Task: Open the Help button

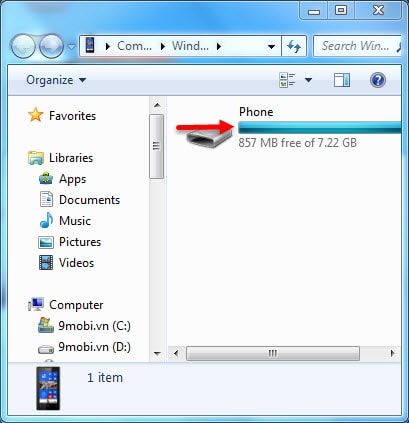Action: 378,80
